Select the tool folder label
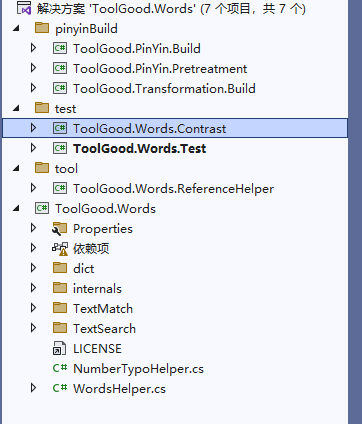Viewport: 362px width, 424px height. tap(66, 169)
